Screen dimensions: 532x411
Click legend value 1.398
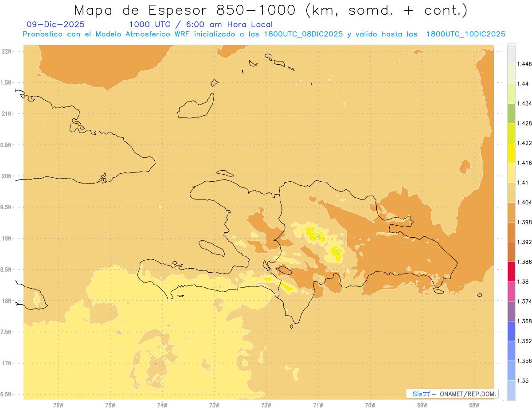point(524,222)
